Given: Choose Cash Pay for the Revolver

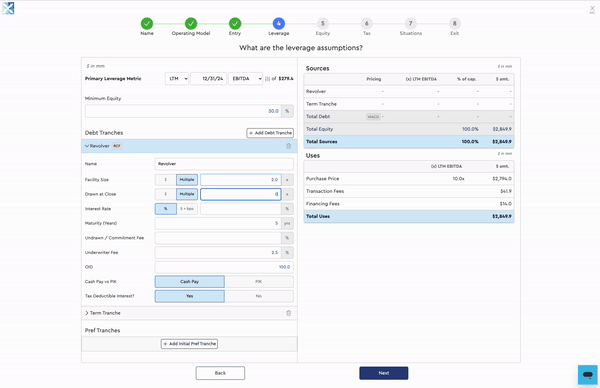Looking at the screenshot, I should coord(190,282).
